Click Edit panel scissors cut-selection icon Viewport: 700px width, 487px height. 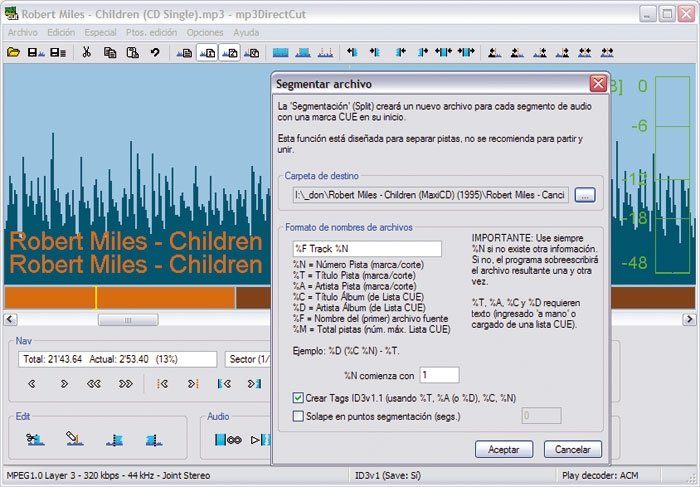[34, 439]
